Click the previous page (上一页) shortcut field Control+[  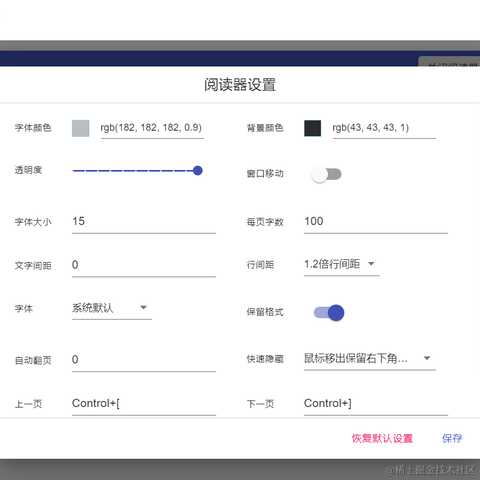point(144,404)
